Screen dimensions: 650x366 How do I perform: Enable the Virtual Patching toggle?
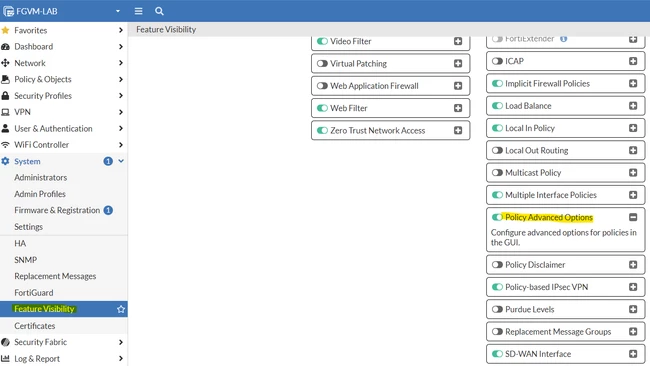pyautogui.click(x=322, y=63)
